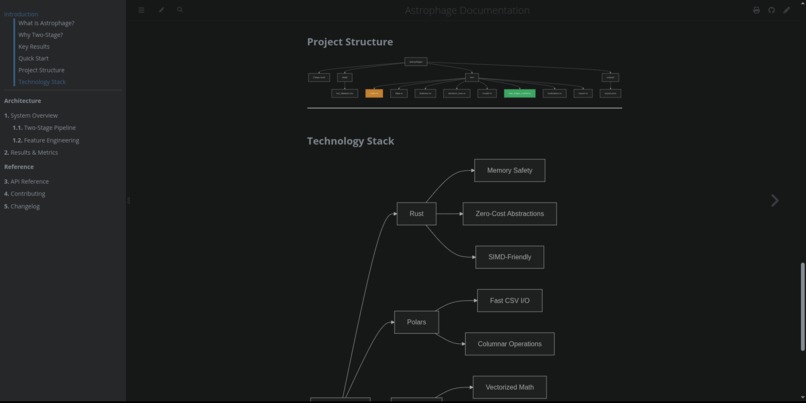The height and width of the screenshot is (403, 806).
Task: Open the Introduction chapter link
Action: click(21, 14)
